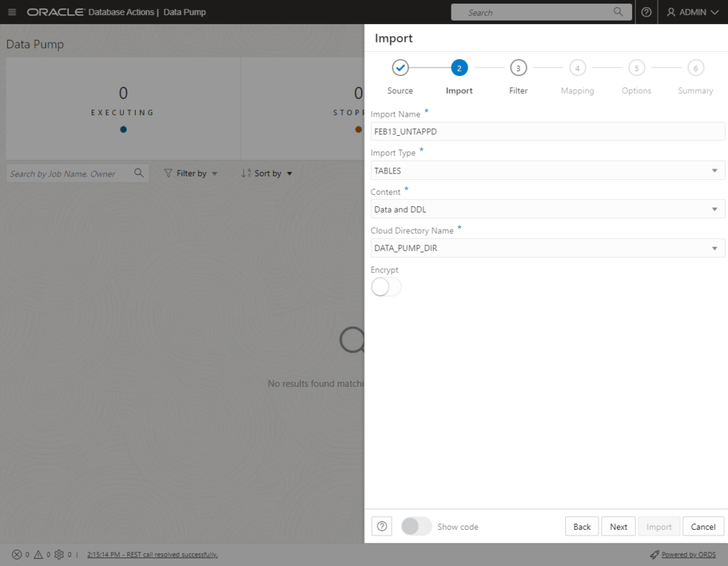This screenshot has height=566, width=728.
Task: Open the Powered by ORDS link
Action: point(688,555)
